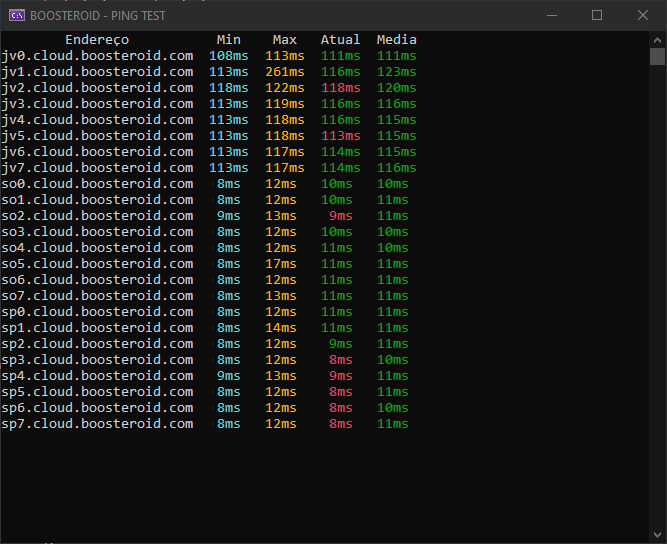Click the 122ms Max value for jv2

click(285, 88)
